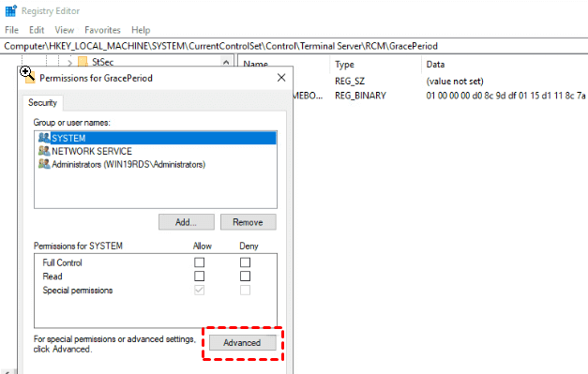This screenshot has height=374, width=588.
Task: Click the Remove button
Action: pos(248,222)
